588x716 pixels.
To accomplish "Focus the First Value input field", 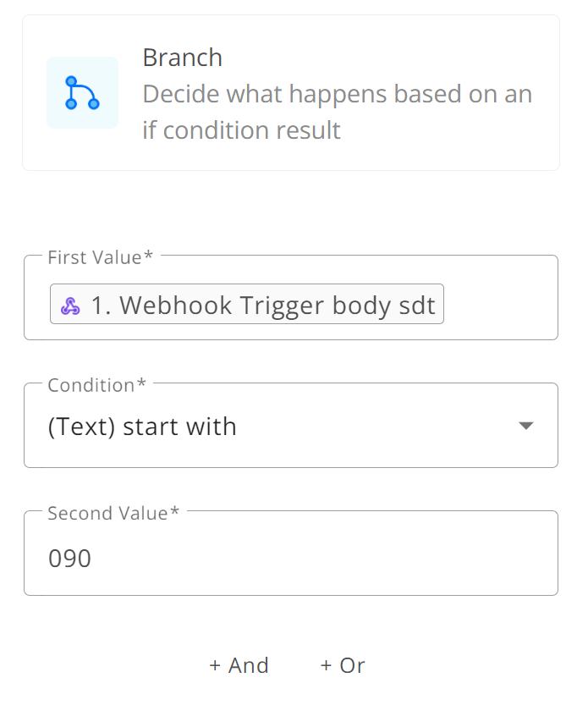I will click(291, 297).
